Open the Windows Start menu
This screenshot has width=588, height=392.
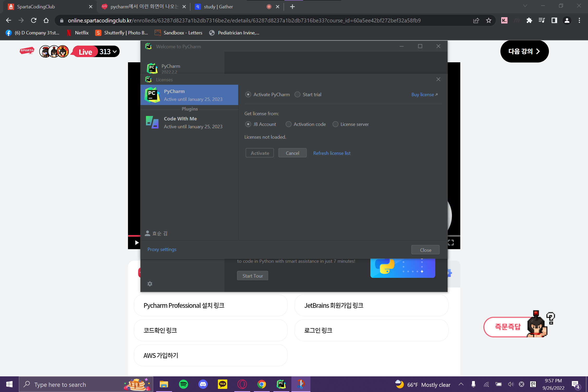[x=9, y=384]
